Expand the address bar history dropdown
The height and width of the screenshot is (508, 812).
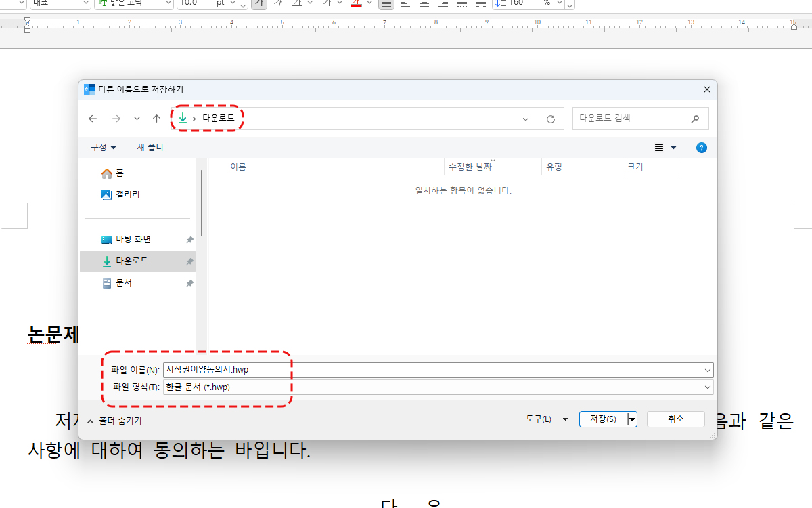click(x=526, y=119)
